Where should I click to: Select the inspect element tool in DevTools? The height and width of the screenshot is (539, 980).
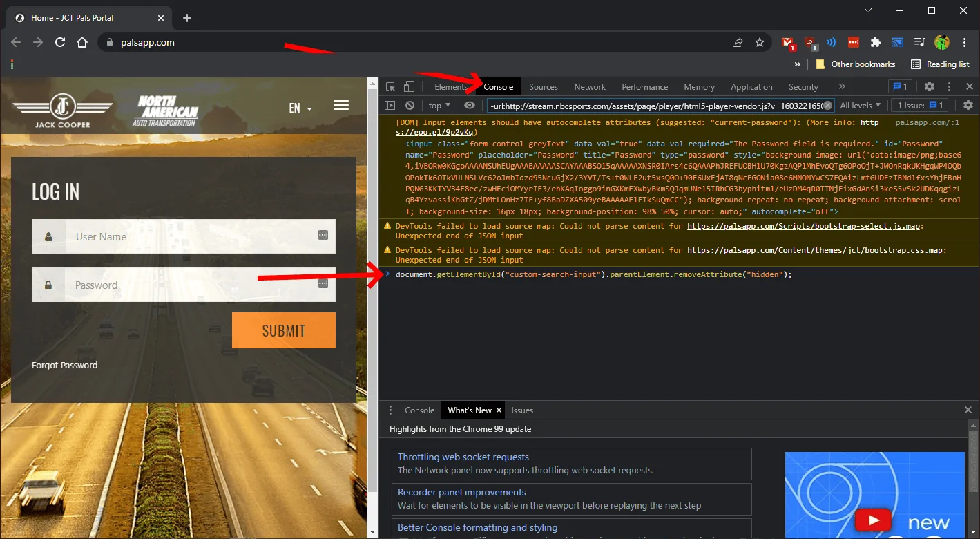[391, 86]
